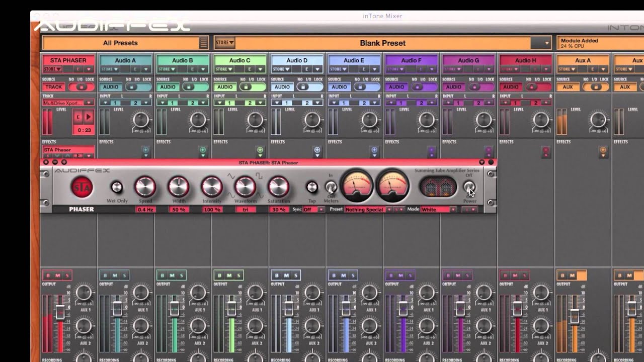Click the Audio B output fader

[174, 309]
